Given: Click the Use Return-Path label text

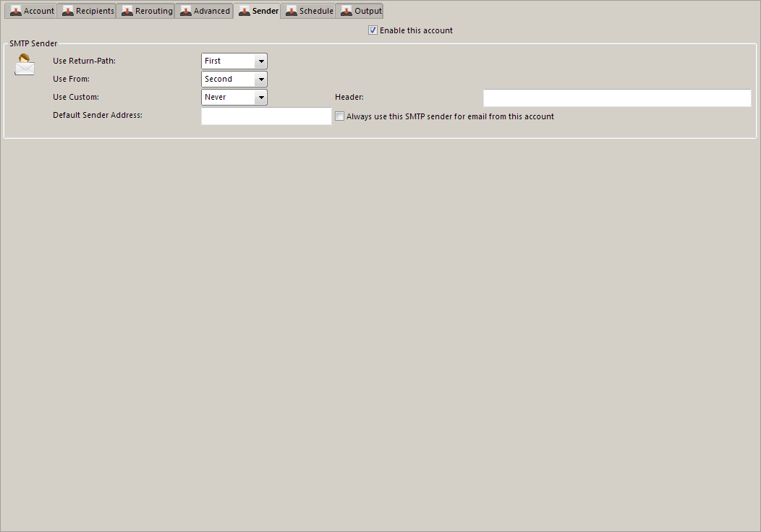Looking at the screenshot, I should point(84,61).
